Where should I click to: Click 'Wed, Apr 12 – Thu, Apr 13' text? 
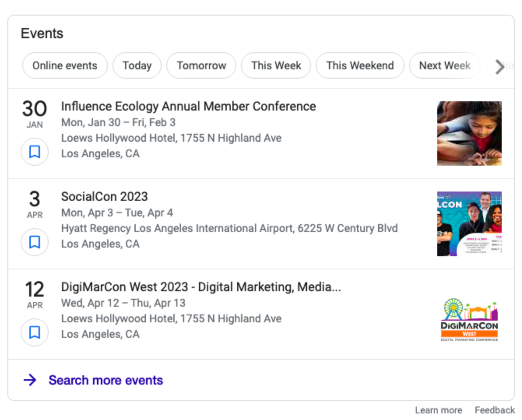123,303
